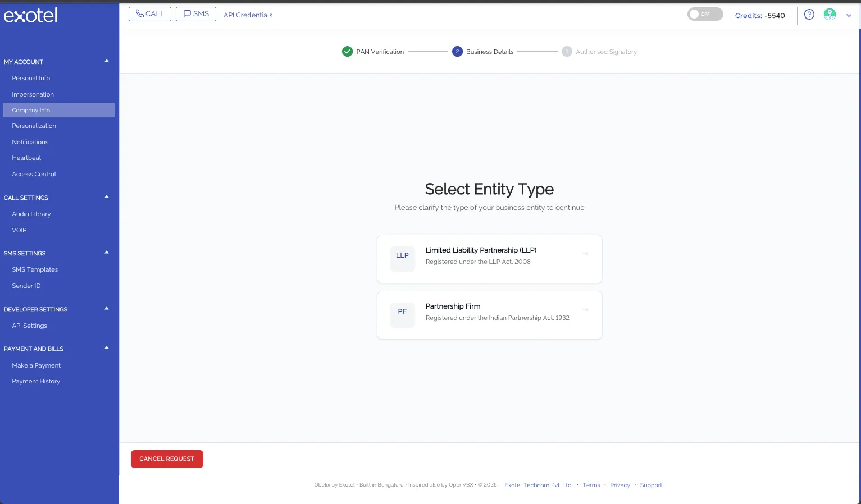Open the Privacy footer link
Screen dimensions: 861x504
620,485
